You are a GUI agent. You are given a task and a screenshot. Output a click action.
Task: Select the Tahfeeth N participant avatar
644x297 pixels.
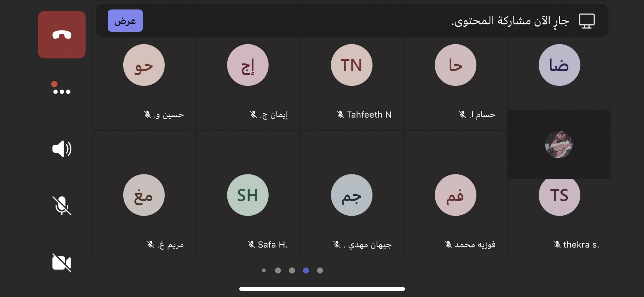(x=351, y=65)
